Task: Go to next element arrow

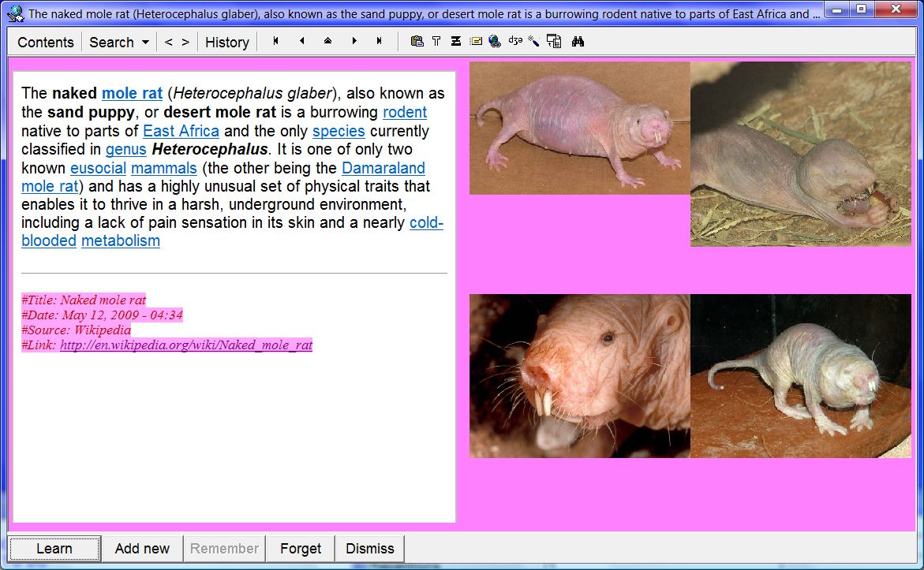Action: click(354, 41)
